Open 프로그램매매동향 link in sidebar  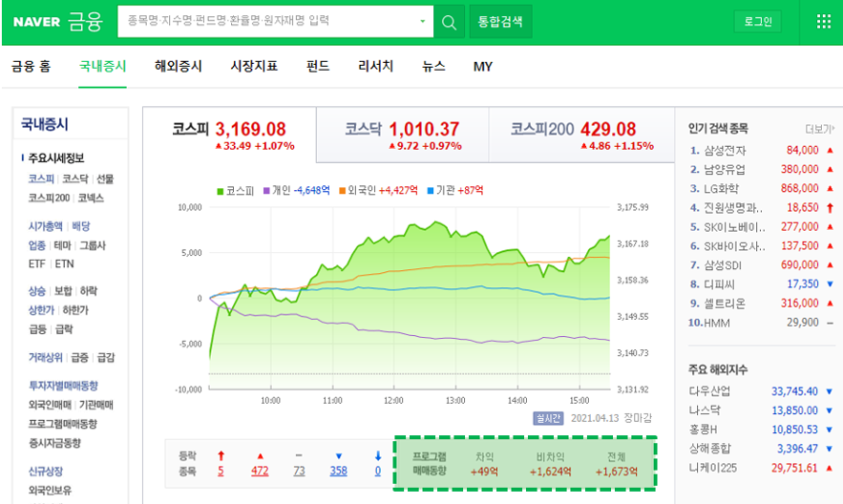coord(63,424)
